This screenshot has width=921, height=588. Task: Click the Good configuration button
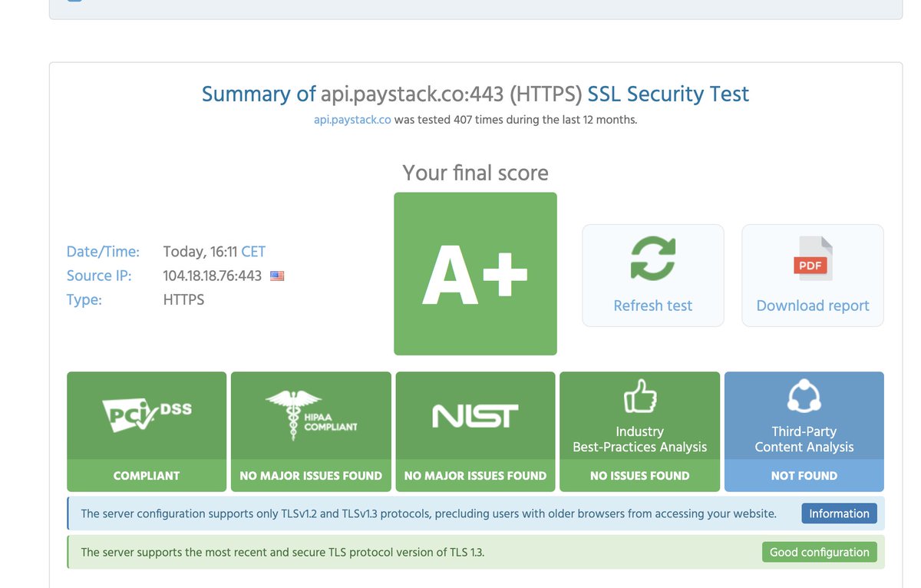click(x=819, y=552)
